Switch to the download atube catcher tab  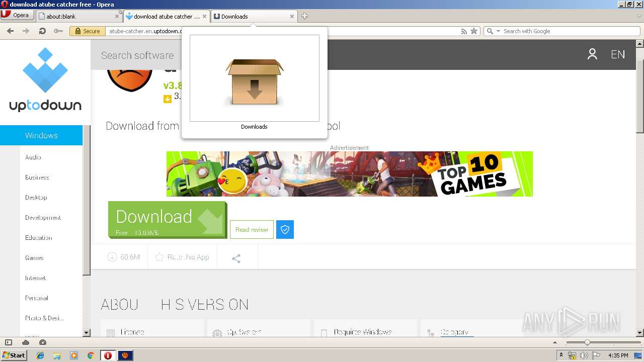point(167,16)
